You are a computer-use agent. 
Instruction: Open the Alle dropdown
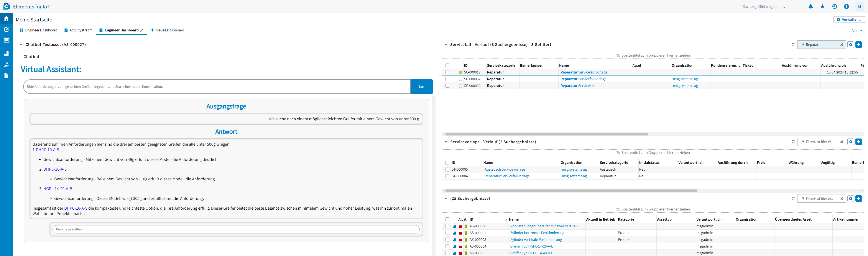pyautogui.click(x=856, y=31)
